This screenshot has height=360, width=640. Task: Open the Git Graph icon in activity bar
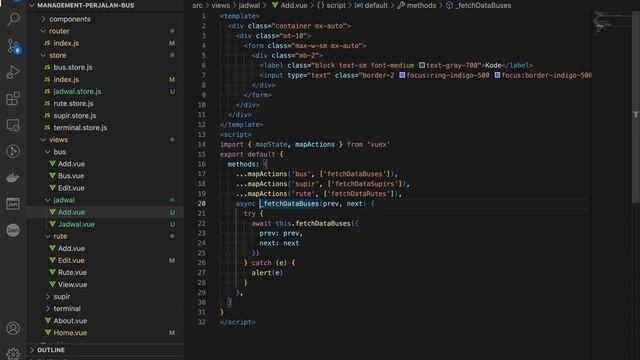click(x=13, y=151)
